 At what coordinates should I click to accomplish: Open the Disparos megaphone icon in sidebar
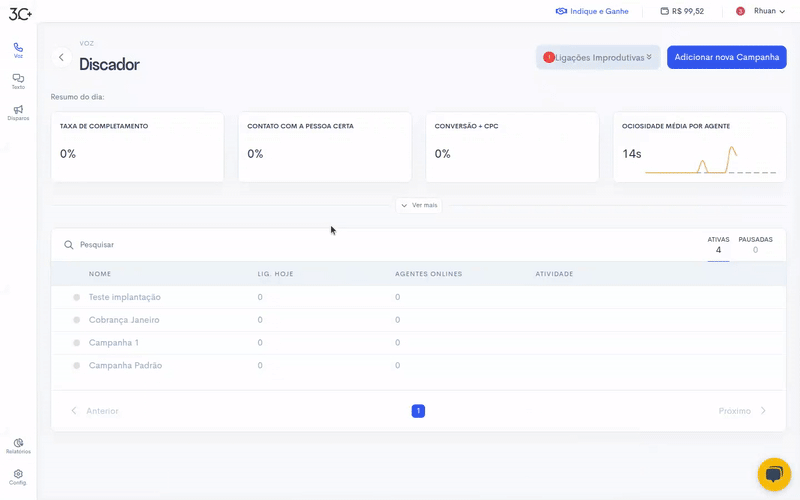click(x=18, y=112)
